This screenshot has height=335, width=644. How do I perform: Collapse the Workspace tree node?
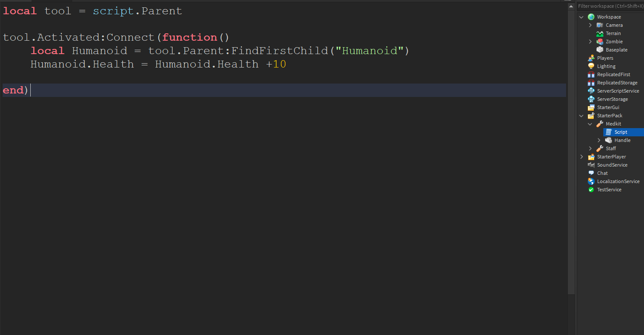pyautogui.click(x=582, y=17)
